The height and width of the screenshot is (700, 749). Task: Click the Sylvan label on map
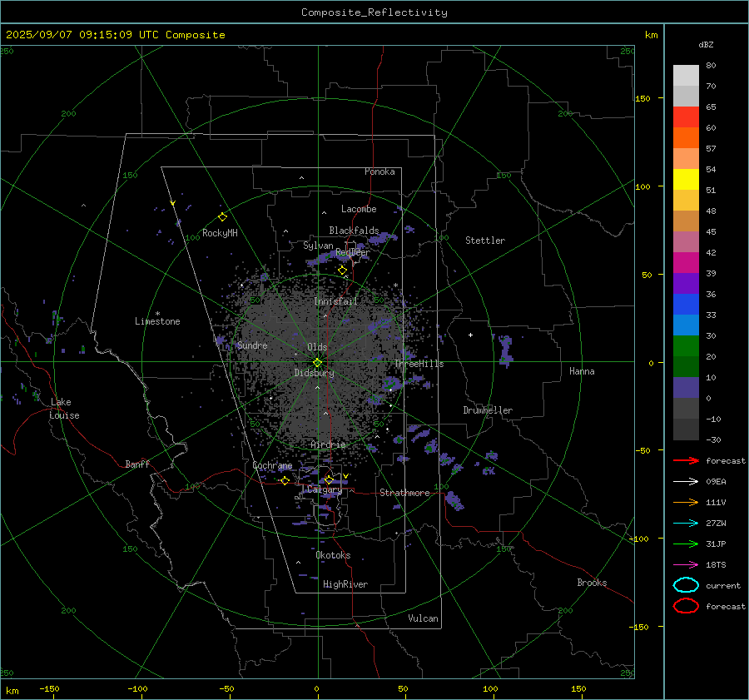tap(318, 246)
